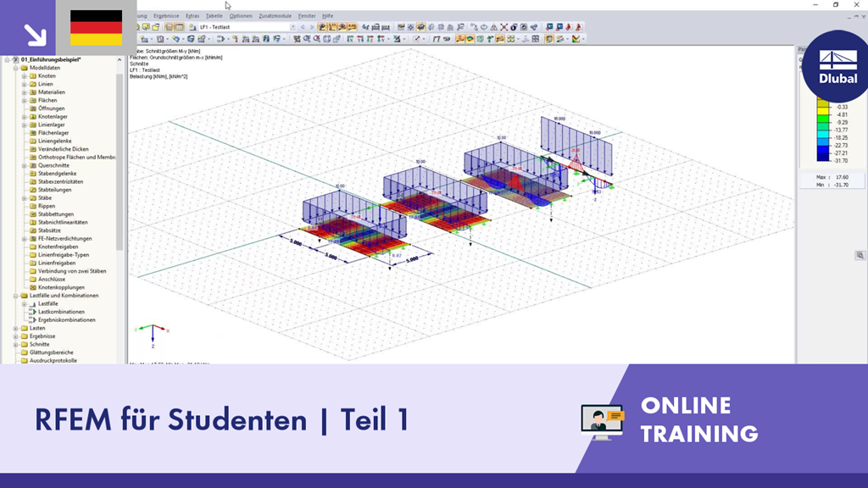
Task: Expand the Querschnitte tree node
Action: click(25, 165)
